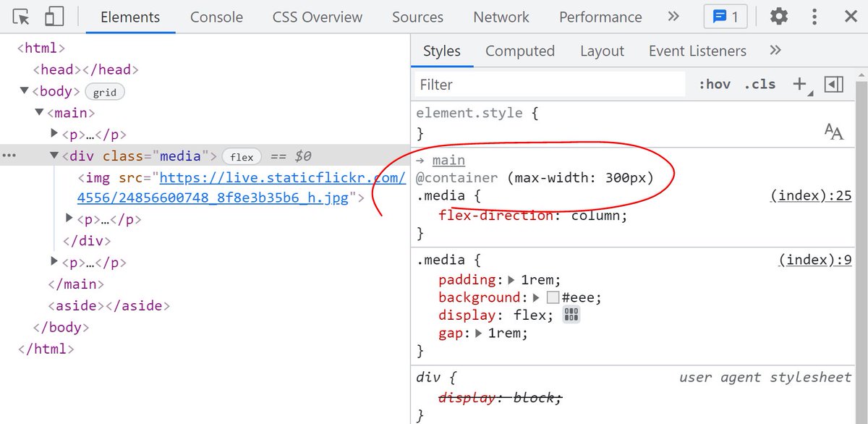Expand the first p element inside main
The image size is (868, 424).
click(x=54, y=133)
